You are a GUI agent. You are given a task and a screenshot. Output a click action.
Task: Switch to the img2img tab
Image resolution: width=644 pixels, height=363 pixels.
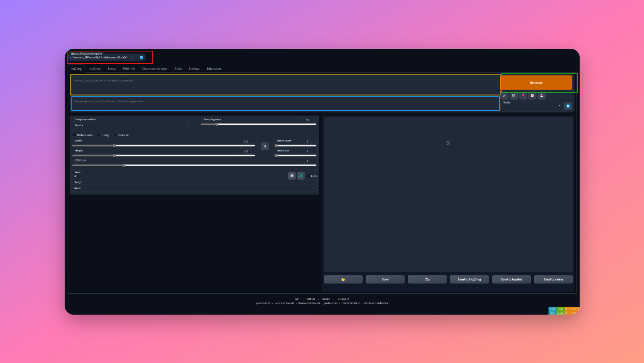(95, 69)
